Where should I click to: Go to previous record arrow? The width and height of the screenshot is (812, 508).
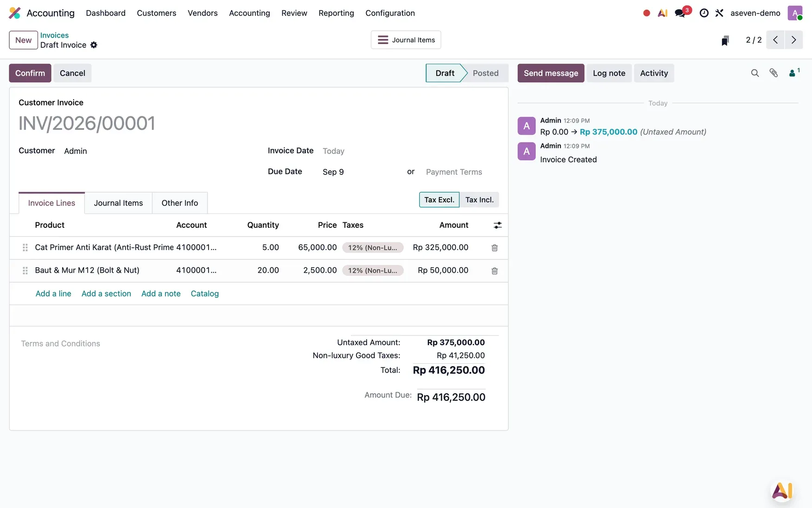point(775,40)
